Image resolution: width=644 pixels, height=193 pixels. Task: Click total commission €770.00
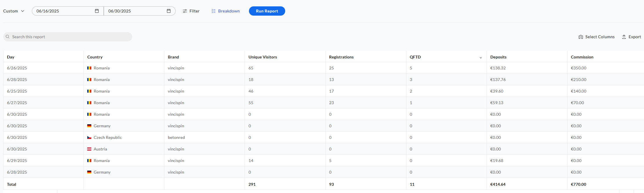tap(578, 184)
